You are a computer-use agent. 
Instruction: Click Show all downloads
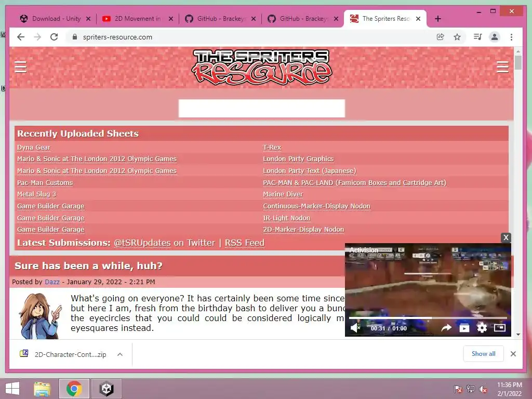(483, 354)
